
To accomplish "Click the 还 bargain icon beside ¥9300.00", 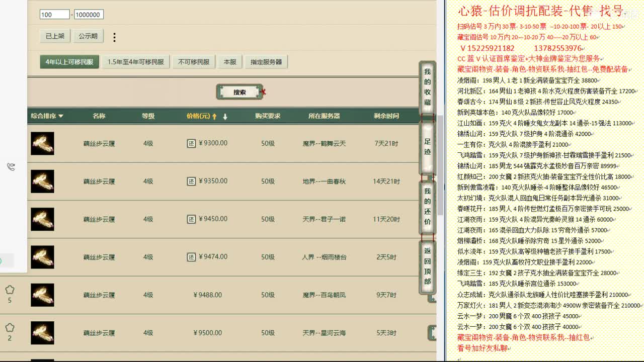I will pyautogui.click(x=191, y=143).
